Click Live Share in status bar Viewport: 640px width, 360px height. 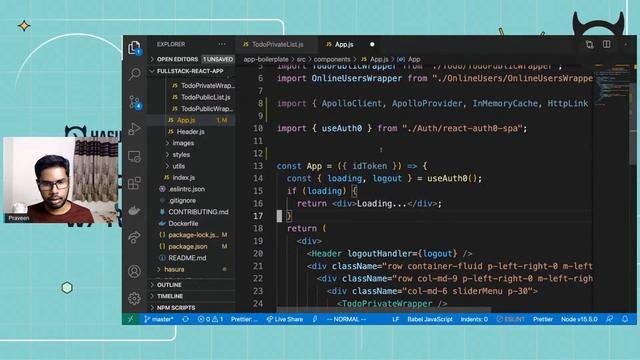click(284, 319)
